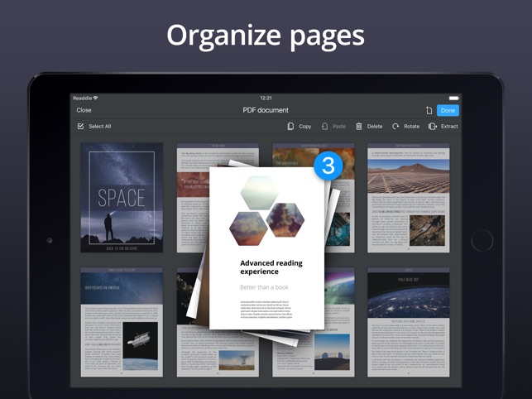
Task: Click the Paste icon
Action: 324,127
